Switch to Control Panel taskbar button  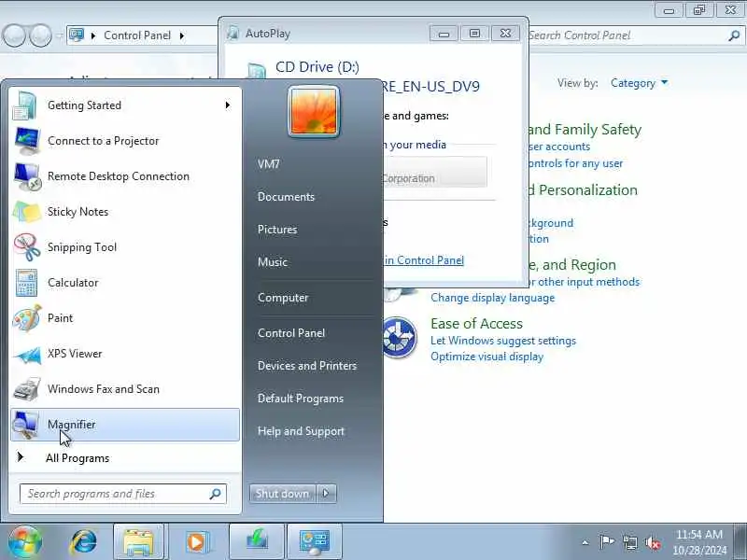click(315, 542)
